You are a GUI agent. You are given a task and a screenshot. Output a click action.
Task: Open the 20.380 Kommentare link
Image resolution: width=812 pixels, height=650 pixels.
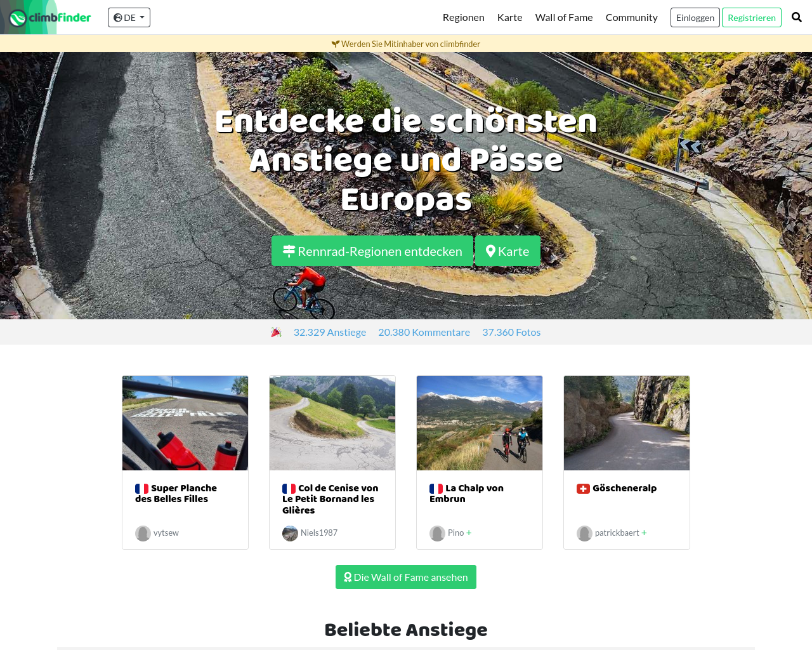pyautogui.click(x=424, y=332)
